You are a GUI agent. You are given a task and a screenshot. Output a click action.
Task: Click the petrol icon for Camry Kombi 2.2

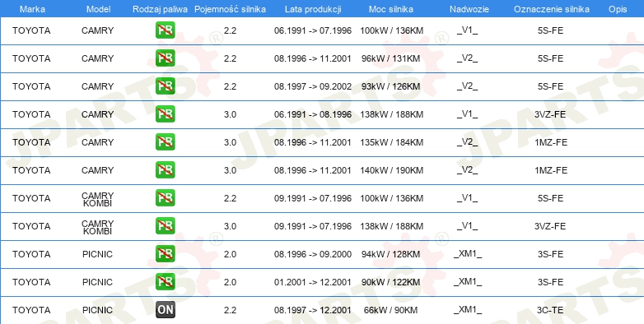[x=165, y=198]
